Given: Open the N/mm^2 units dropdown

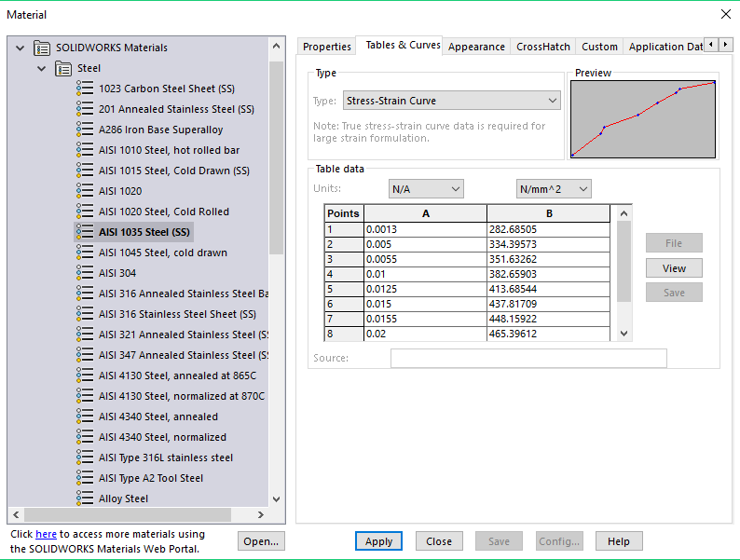Looking at the screenshot, I should pyautogui.click(x=554, y=189).
